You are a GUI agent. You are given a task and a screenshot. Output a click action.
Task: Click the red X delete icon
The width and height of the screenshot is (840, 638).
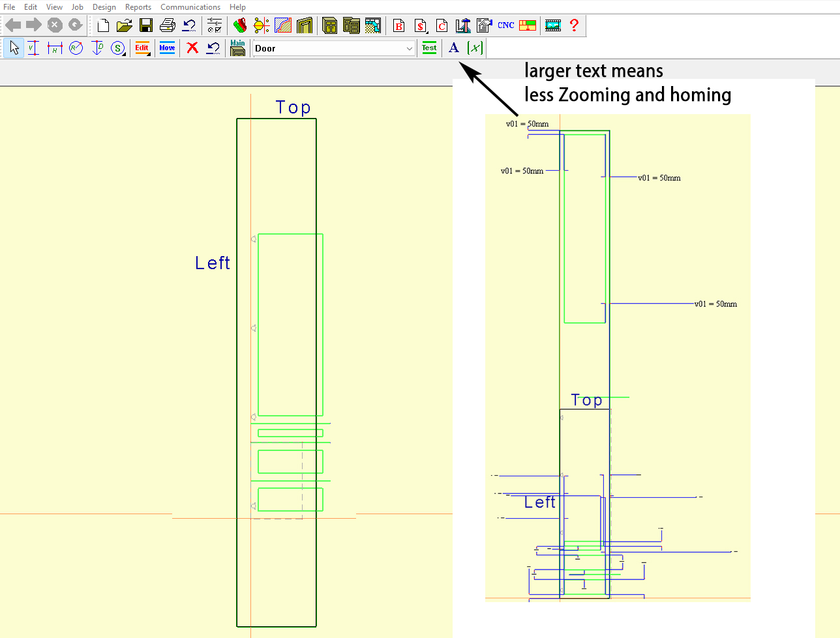(x=192, y=48)
